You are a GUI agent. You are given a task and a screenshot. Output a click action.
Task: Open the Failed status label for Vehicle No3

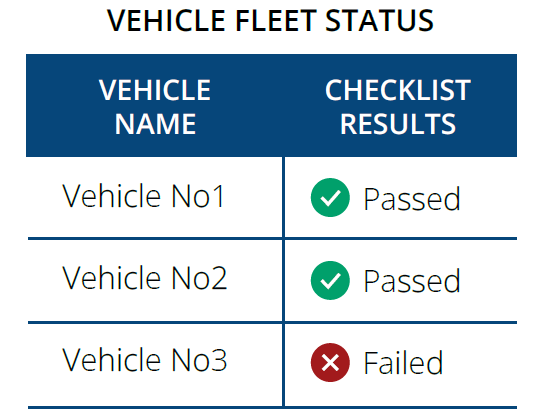click(x=403, y=362)
